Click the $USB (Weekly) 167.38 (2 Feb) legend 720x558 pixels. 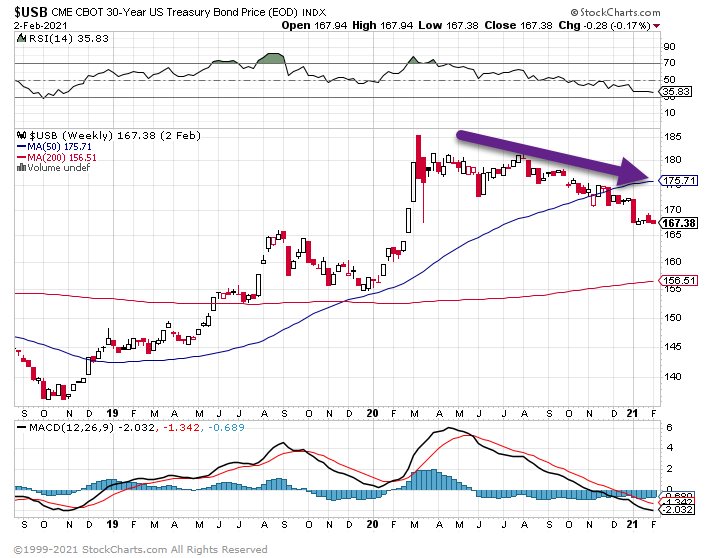tap(115, 135)
